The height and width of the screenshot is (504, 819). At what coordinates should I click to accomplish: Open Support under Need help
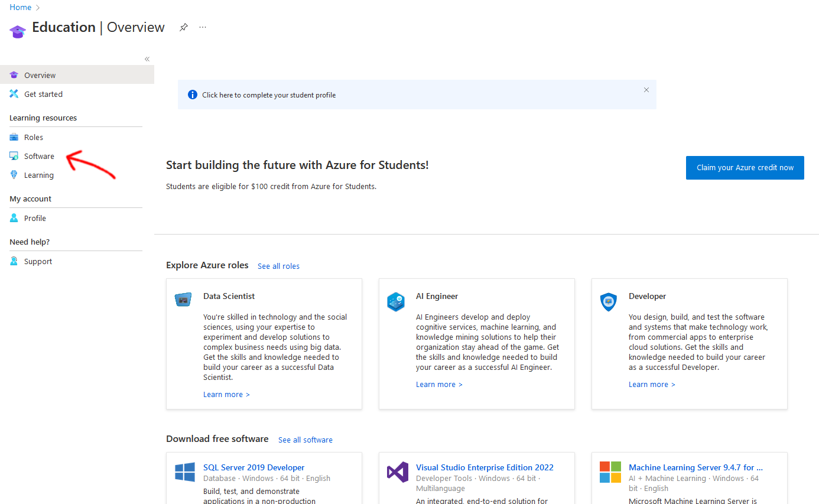click(x=38, y=261)
